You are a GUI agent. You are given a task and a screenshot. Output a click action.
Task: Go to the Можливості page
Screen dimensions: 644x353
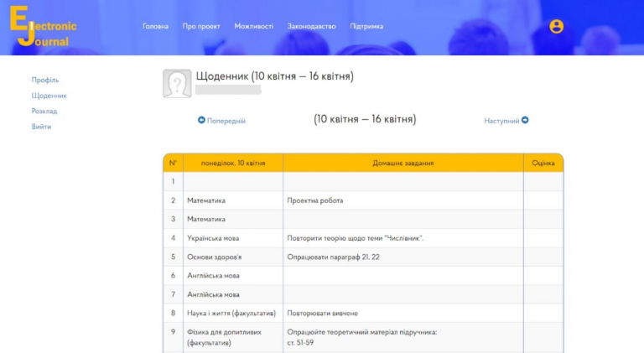point(253,26)
